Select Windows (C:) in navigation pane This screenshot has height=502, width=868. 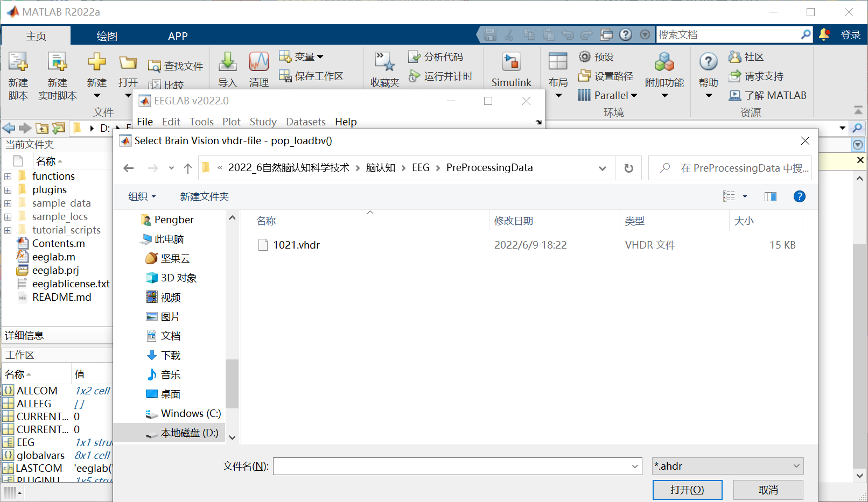(191, 413)
